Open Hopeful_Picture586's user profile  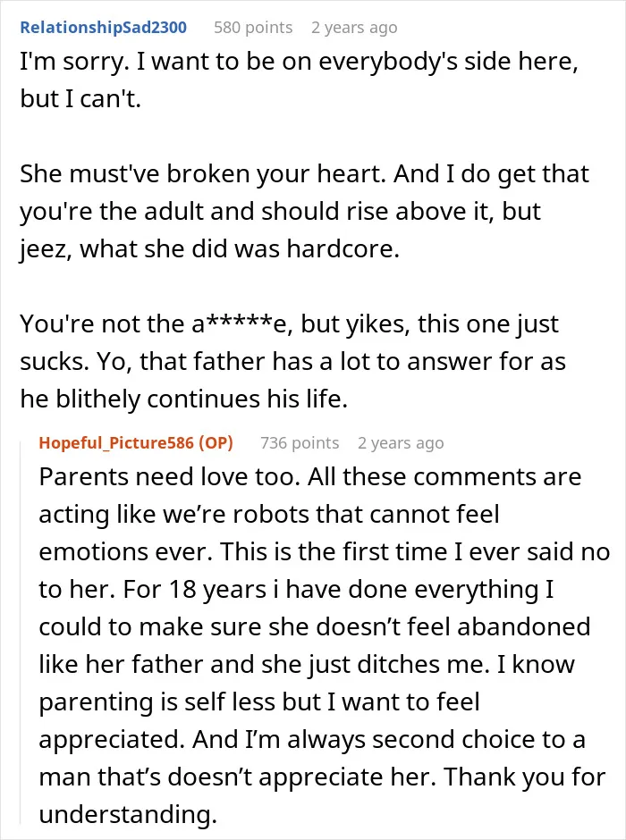(x=115, y=443)
